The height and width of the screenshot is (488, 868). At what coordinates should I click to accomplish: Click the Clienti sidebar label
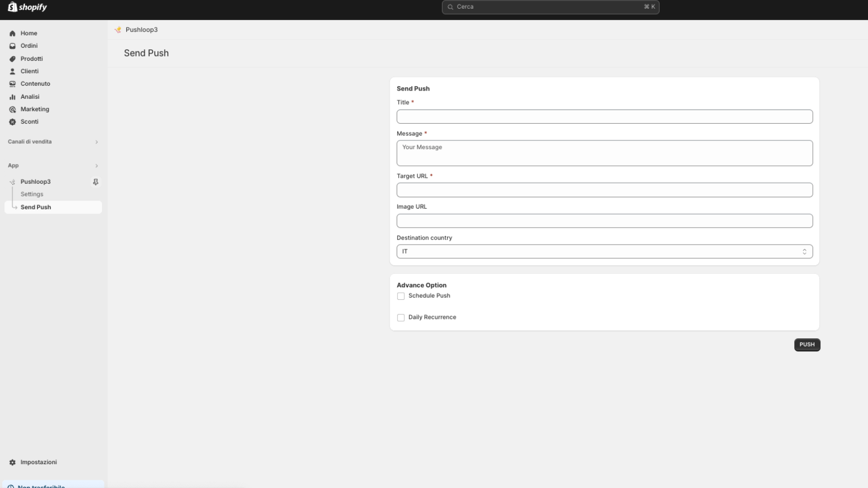29,72
